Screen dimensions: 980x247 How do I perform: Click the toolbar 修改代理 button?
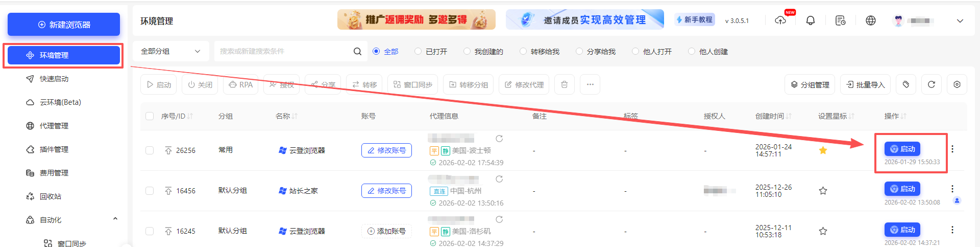point(524,84)
